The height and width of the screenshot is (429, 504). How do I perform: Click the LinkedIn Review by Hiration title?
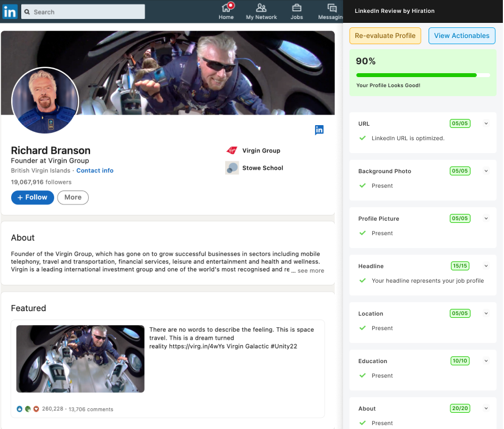pyautogui.click(x=394, y=11)
